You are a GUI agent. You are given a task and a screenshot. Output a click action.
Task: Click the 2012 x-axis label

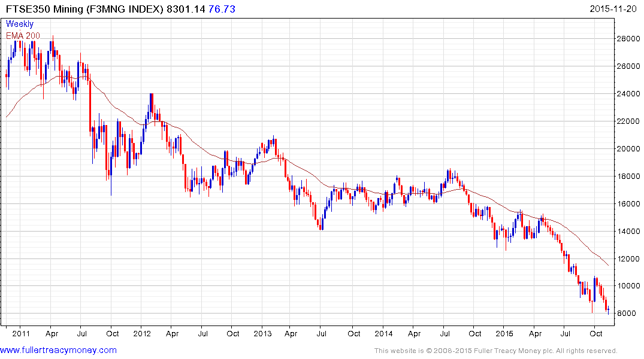coord(142,333)
